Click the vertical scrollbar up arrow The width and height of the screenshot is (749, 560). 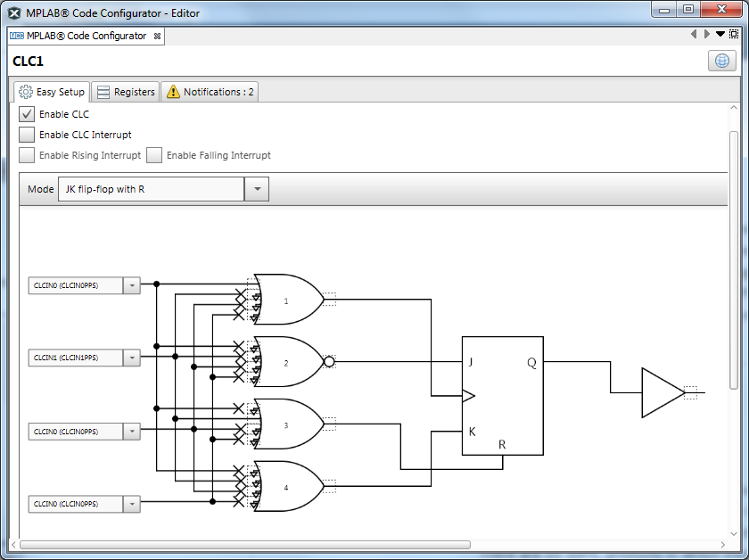[x=734, y=108]
